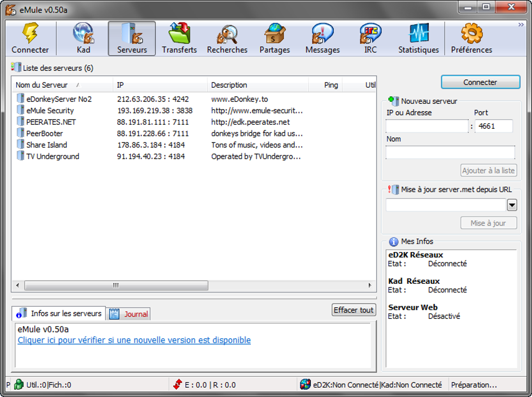Click 'Util.:0|Fich.:0' in status bar
This screenshot has width=532, height=397.
[x=49, y=385]
